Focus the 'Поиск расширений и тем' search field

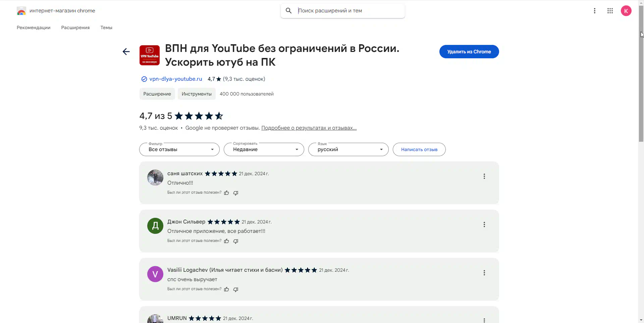coord(349,11)
